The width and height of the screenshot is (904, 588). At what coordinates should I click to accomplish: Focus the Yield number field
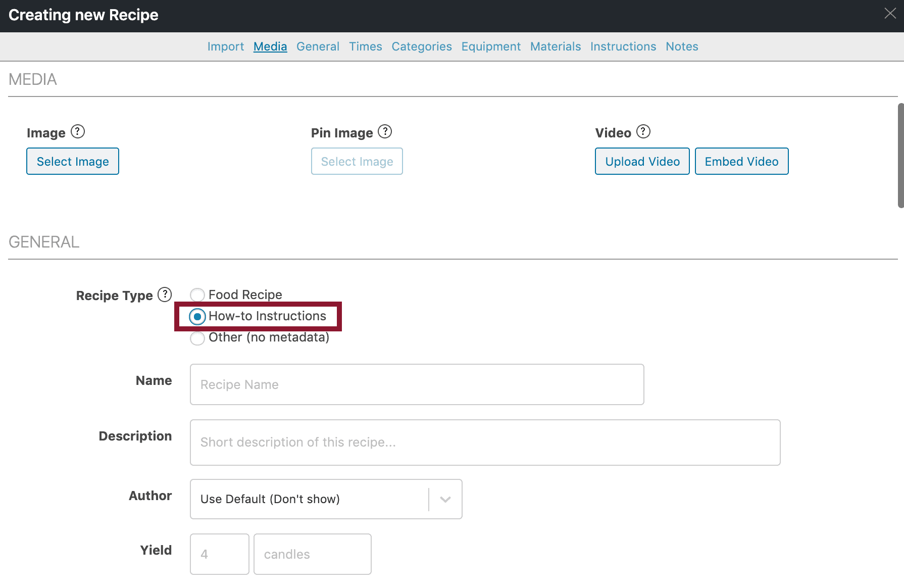click(x=220, y=554)
